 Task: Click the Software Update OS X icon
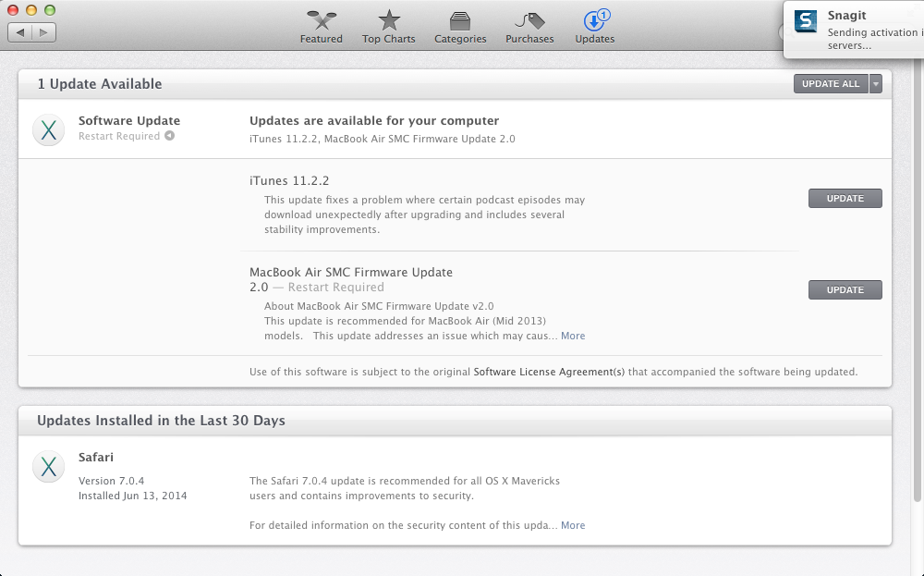pyautogui.click(x=48, y=130)
